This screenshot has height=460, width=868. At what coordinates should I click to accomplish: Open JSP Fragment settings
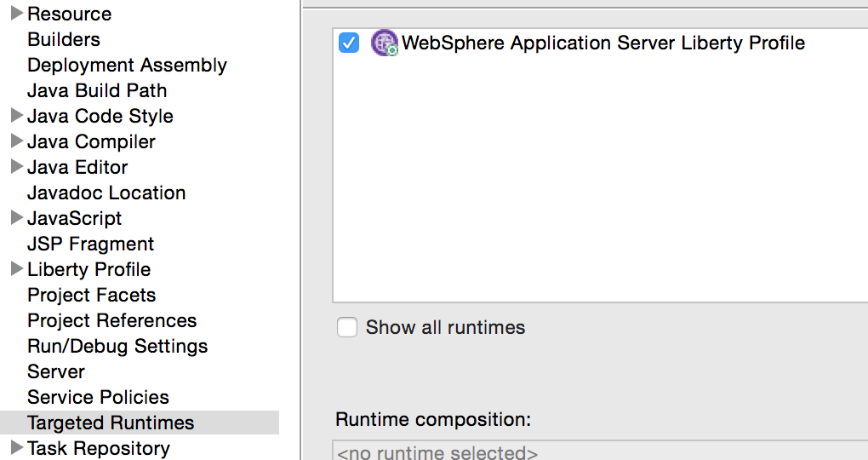[91, 244]
